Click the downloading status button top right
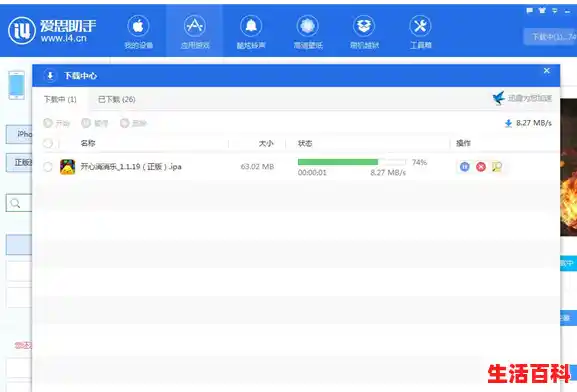 pos(550,37)
